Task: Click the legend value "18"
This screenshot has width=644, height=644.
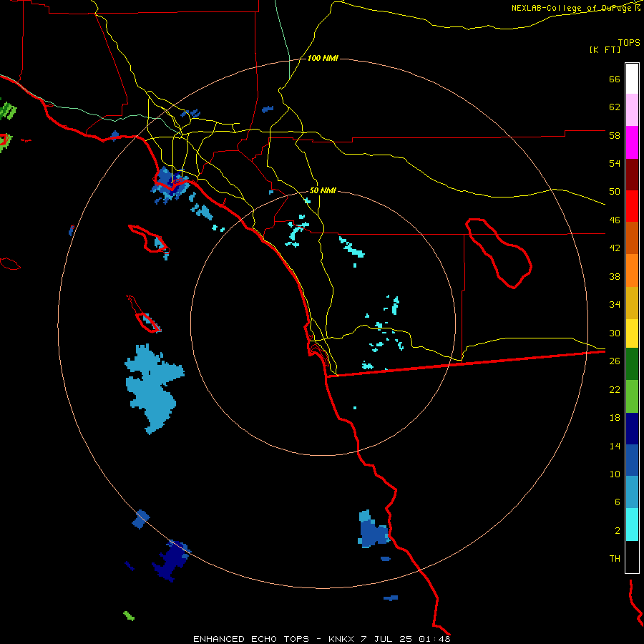Action: [615, 418]
